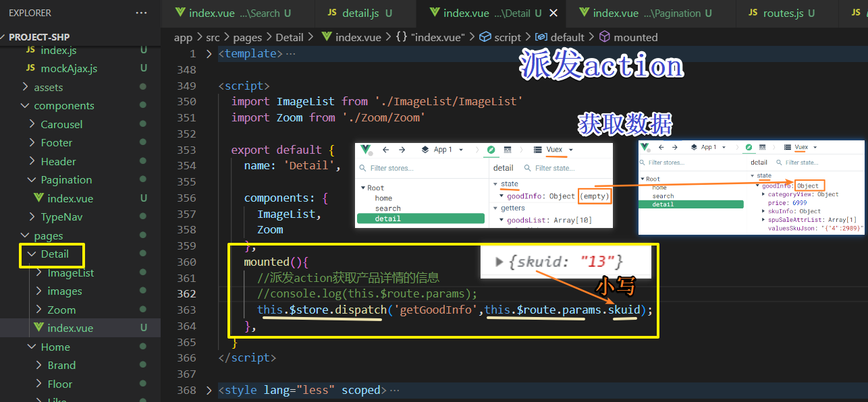Click the 'components: {' line
The height and width of the screenshot is (402, 868).
[x=286, y=198]
